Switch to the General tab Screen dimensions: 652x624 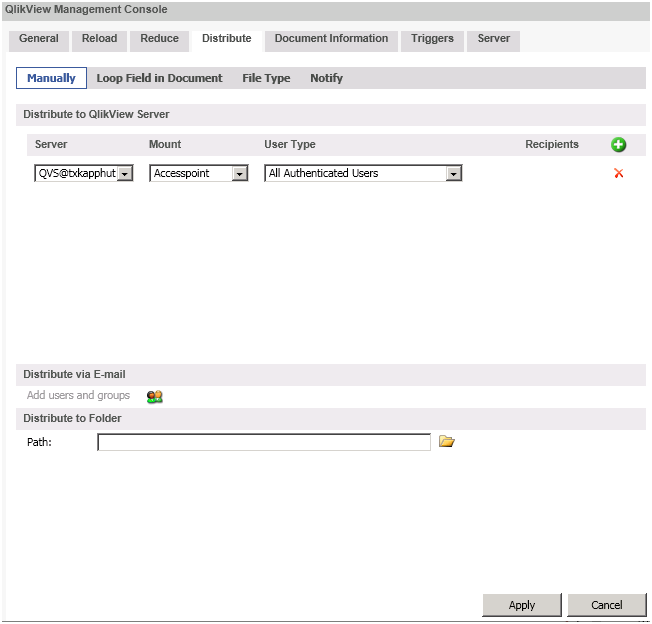39,39
